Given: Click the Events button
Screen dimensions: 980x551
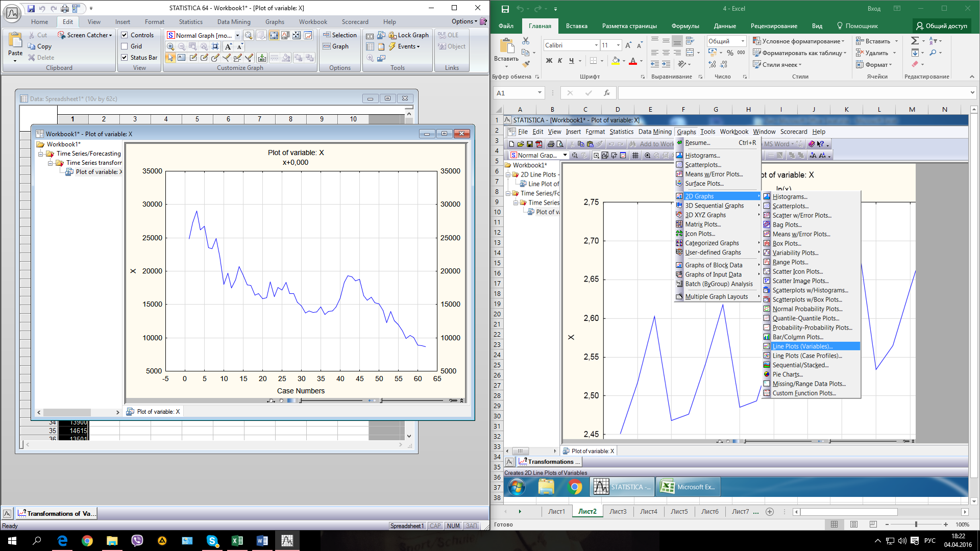Looking at the screenshot, I should [407, 46].
